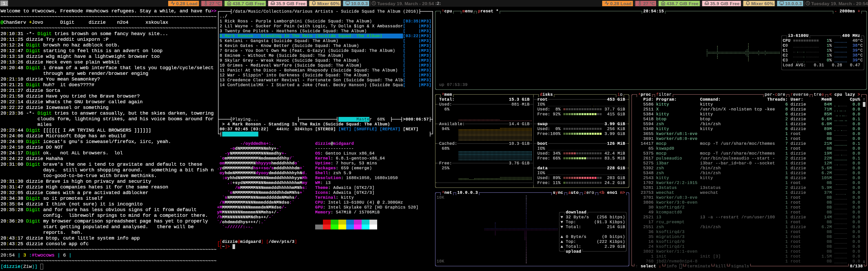Click the select up arrow in proc footer

tap(637, 266)
